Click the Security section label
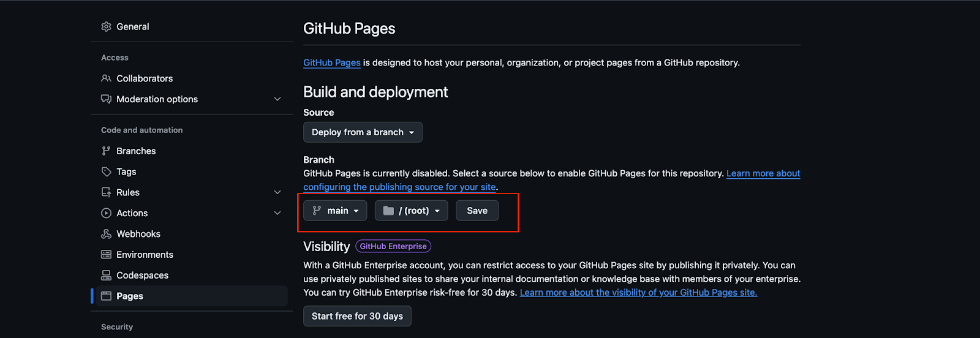This screenshot has height=338, width=980. tap(117, 327)
